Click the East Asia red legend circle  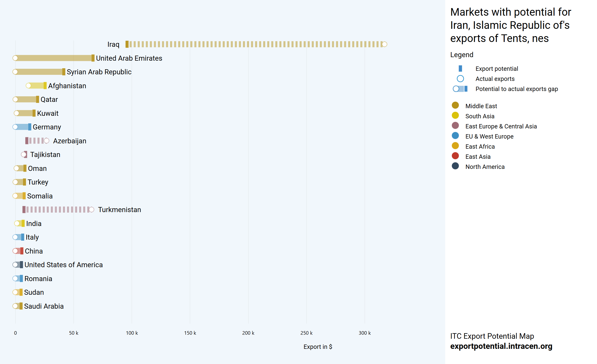455,156
